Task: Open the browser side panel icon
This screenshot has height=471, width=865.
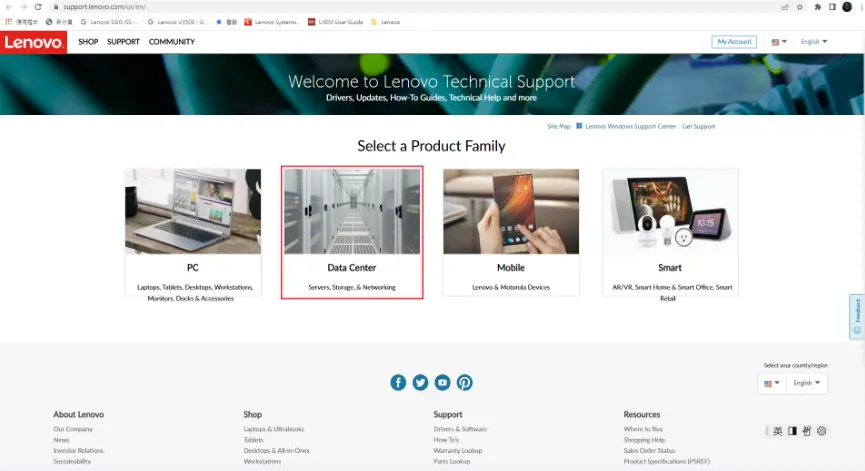Action: pyautogui.click(x=832, y=7)
